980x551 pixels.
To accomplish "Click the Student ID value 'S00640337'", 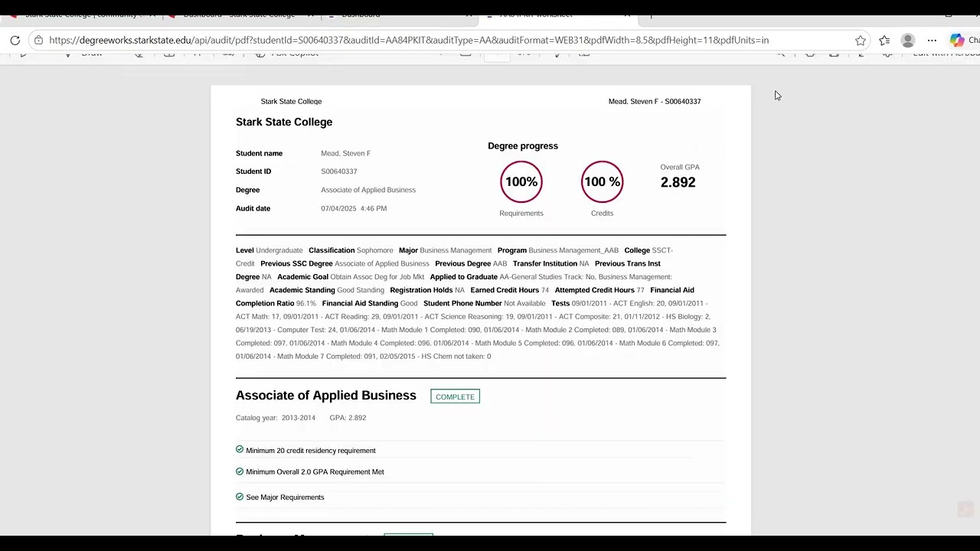I will [339, 171].
